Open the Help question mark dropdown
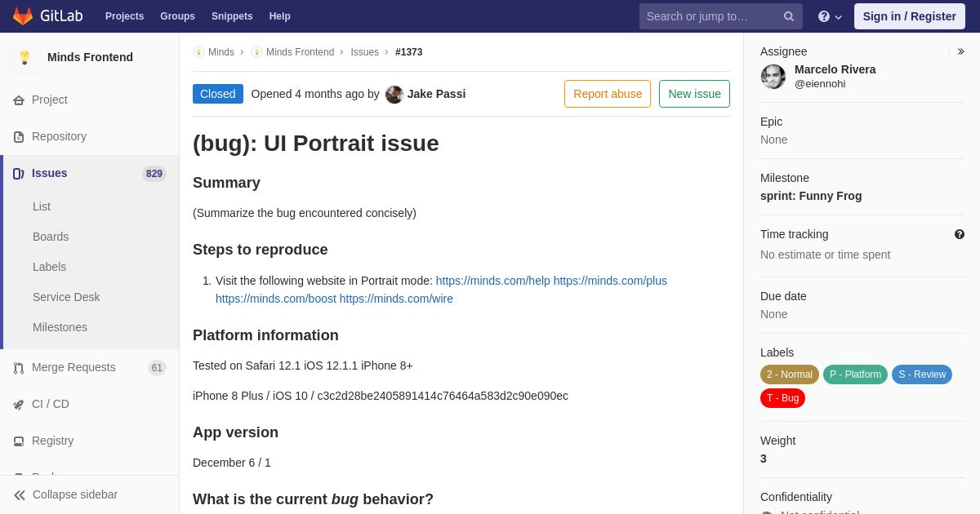Viewport: 980px width, 514px height. (x=830, y=16)
